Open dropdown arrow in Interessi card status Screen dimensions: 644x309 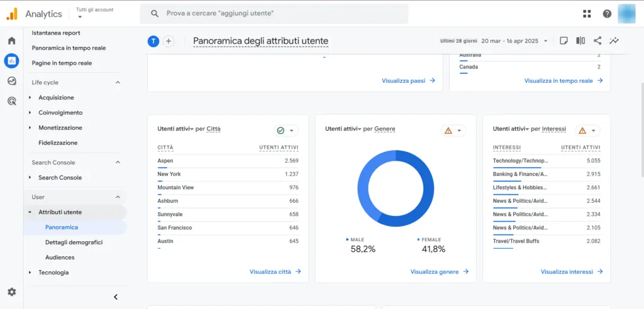[593, 131]
